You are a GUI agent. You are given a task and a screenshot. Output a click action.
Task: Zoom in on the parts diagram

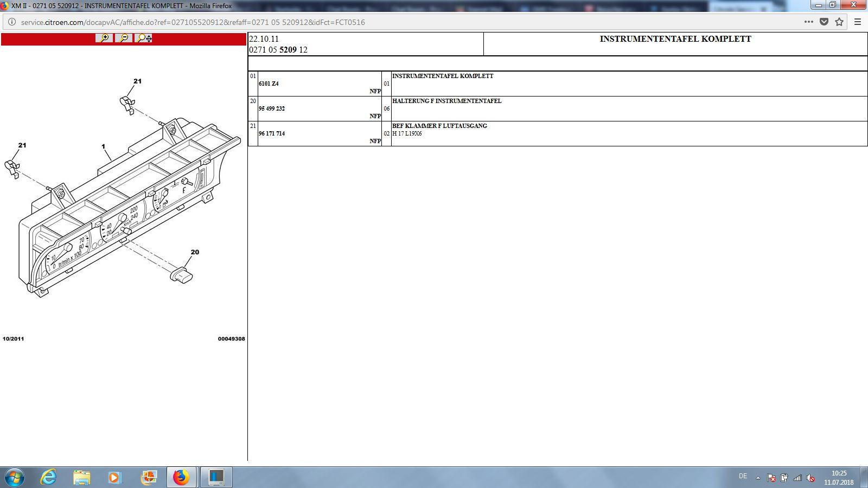pos(104,38)
